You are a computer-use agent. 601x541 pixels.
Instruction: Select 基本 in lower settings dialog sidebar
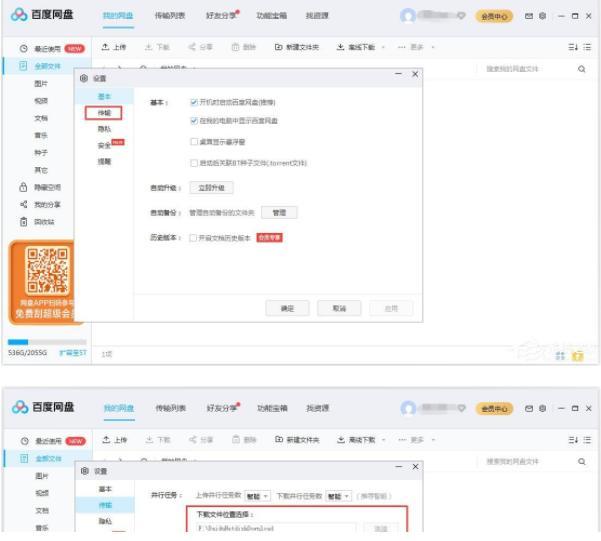105,489
